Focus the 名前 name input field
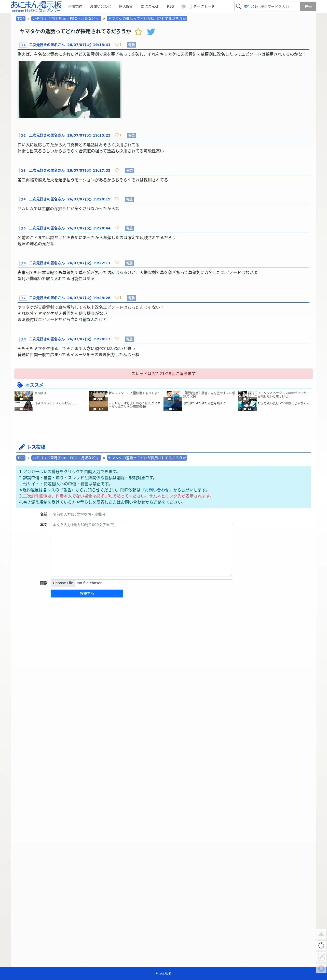Viewport: 327px width, 980px height. 87,514
